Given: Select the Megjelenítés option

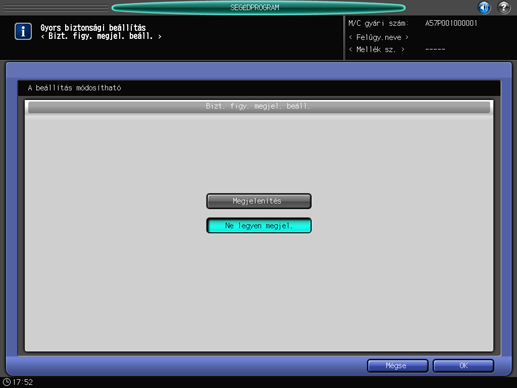Looking at the screenshot, I should tap(259, 201).
